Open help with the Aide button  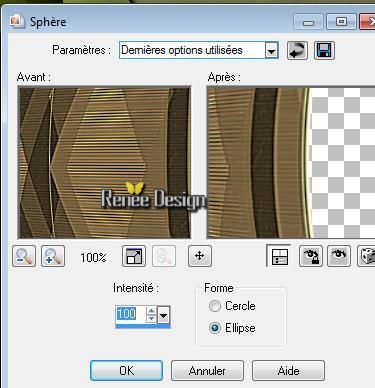pyautogui.click(x=288, y=371)
